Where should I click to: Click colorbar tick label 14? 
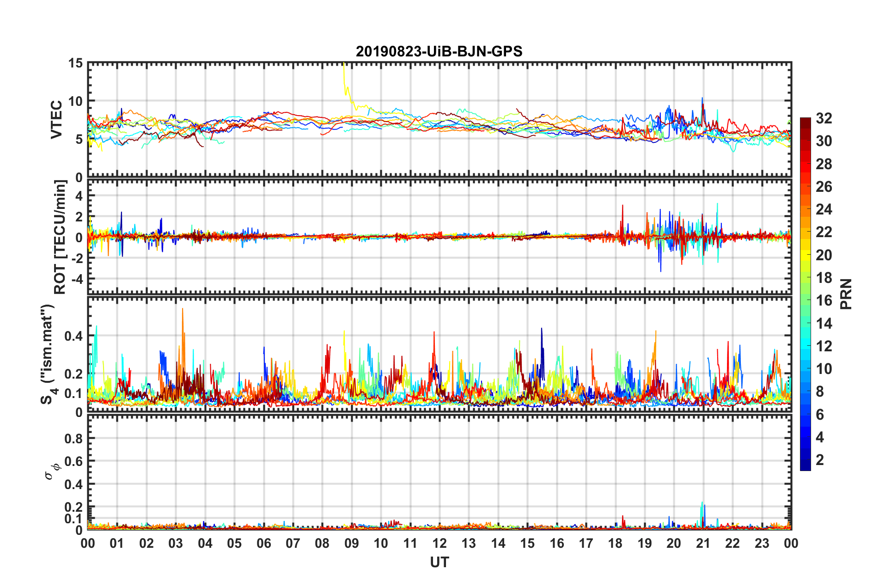pos(824,324)
